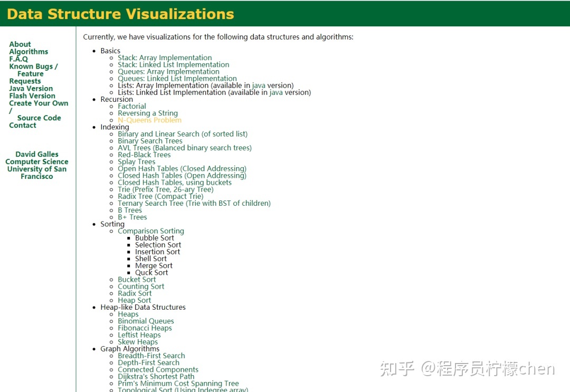Screen dimensions: 570x392
Task: Open Bucket Sort visualization
Action: coord(137,280)
